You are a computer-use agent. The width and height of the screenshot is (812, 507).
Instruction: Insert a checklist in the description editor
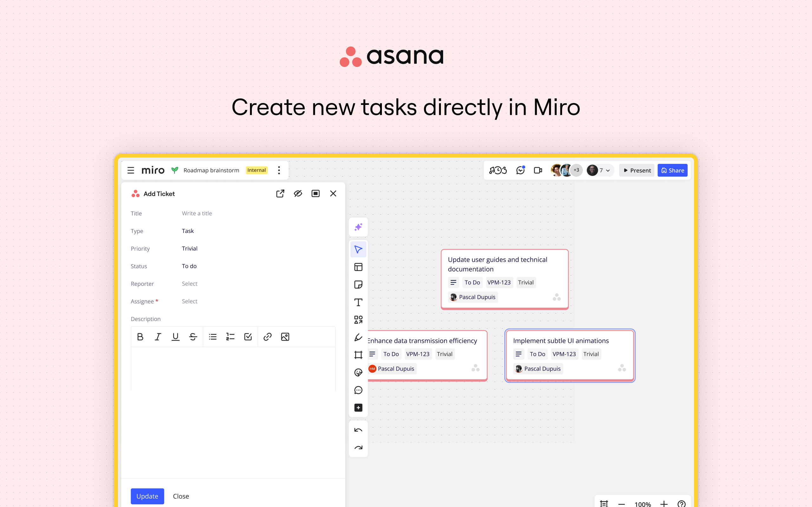click(248, 337)
